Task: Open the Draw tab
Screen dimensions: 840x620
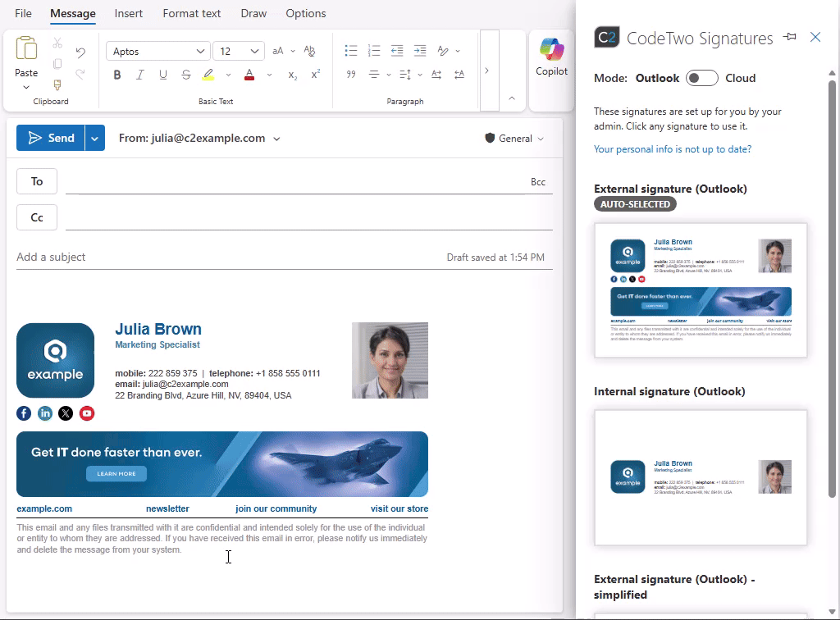Action: click(x=253, y=13)
